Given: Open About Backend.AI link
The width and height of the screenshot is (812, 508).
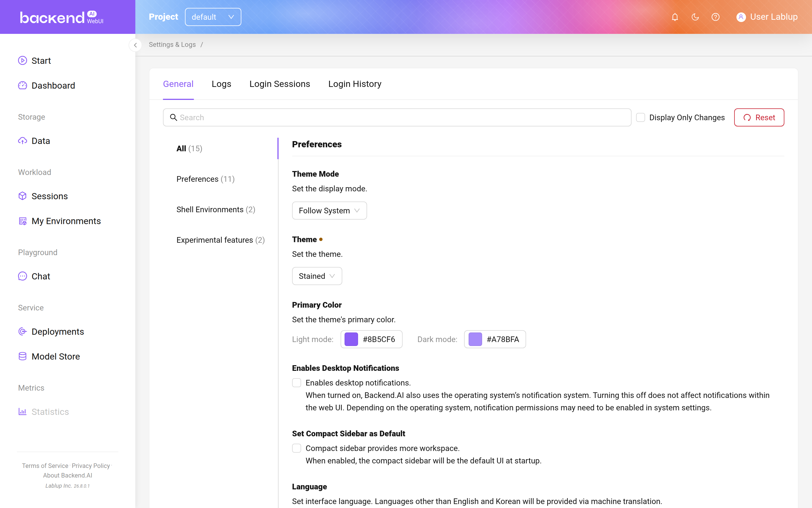Looking at the screenshot, I should point(67,476).
